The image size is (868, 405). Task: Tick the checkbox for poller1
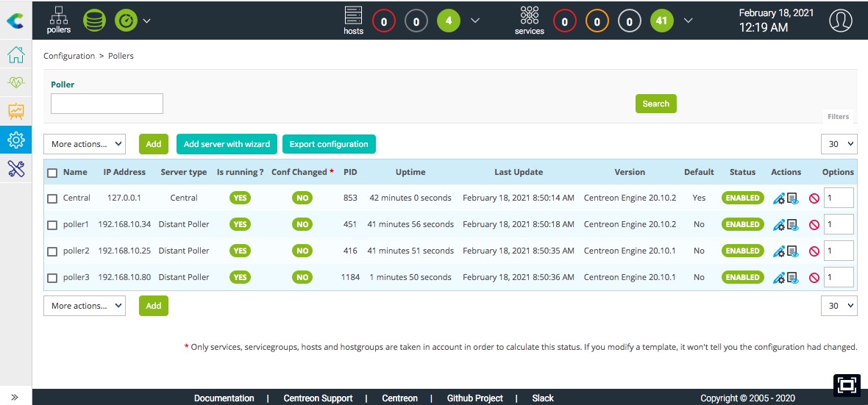(52, 225)
